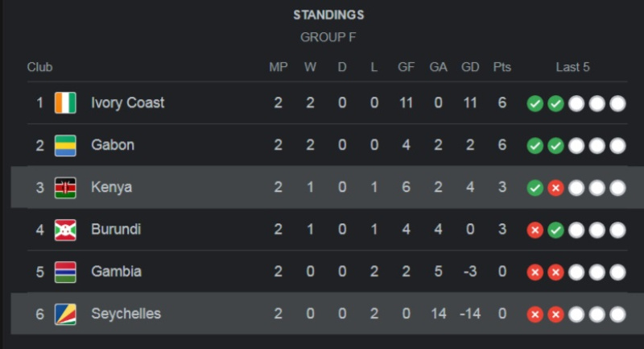Click the Kenya flag icon

point(65,188)
